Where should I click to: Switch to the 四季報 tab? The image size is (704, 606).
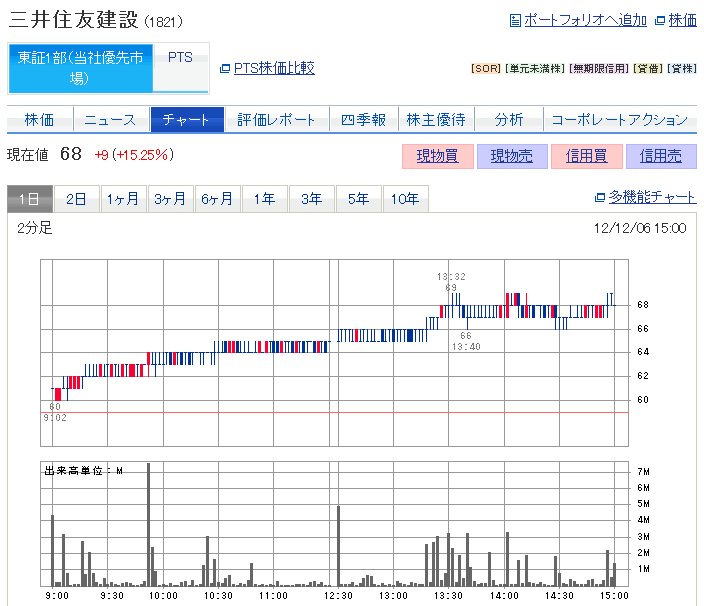click(x=363, y=120)
